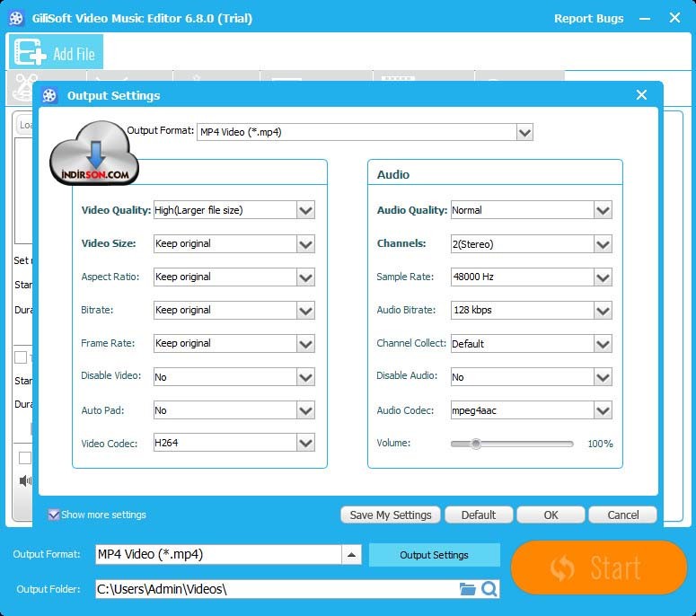Click the Channels label
This screenshot has width=696, height=616.
(401, 243)
